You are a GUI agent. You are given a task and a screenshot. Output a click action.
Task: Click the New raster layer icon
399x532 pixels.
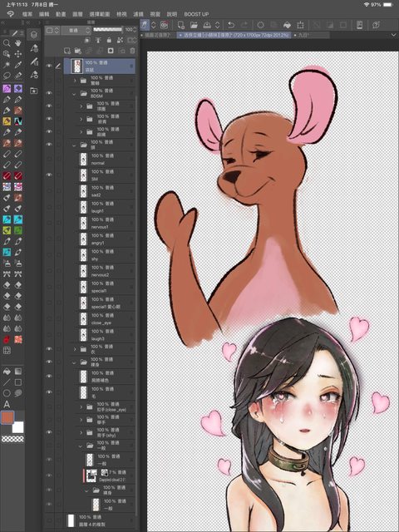[67, 51]
